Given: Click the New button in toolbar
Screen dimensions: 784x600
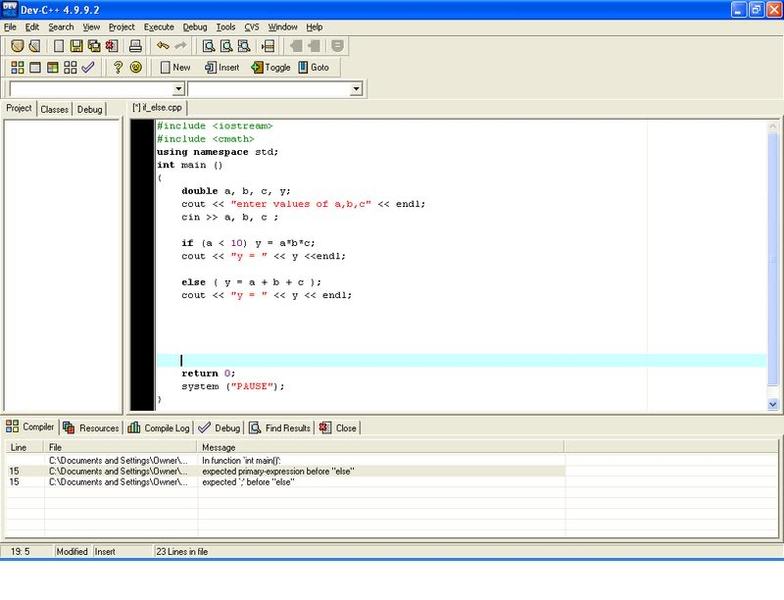Looking at the screenshot, I should coord(174,67).
